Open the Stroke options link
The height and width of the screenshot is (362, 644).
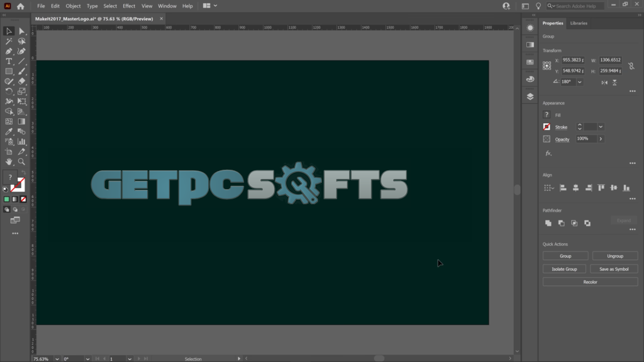(x=561, y=127)
